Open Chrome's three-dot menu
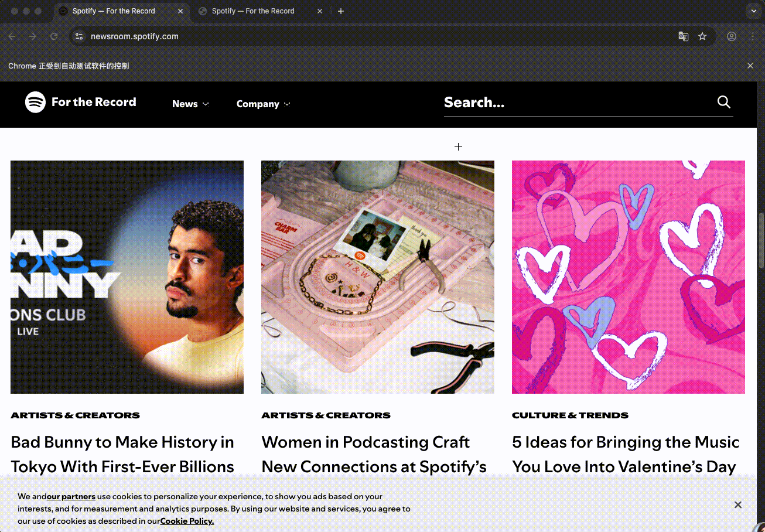Screen dimensions: 765x532 coord(753,36)
